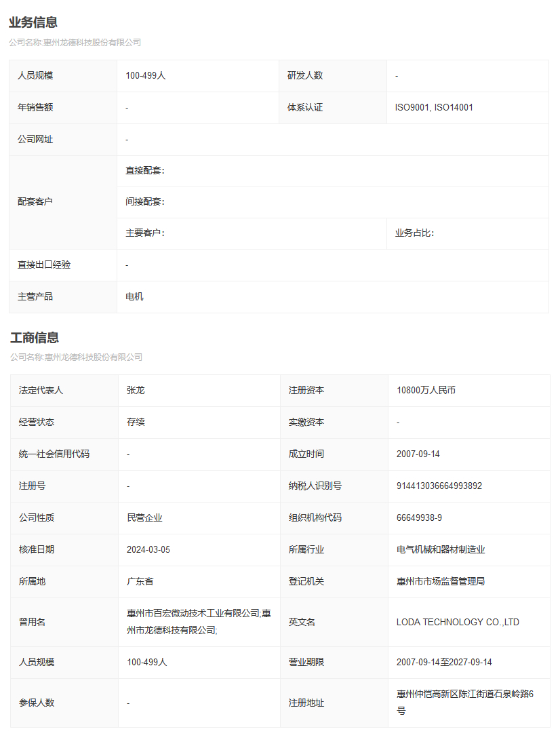Click the 人员规模 label in 业务信息 table
Viewport: 560px width, 746px height.
pos(35,76)
